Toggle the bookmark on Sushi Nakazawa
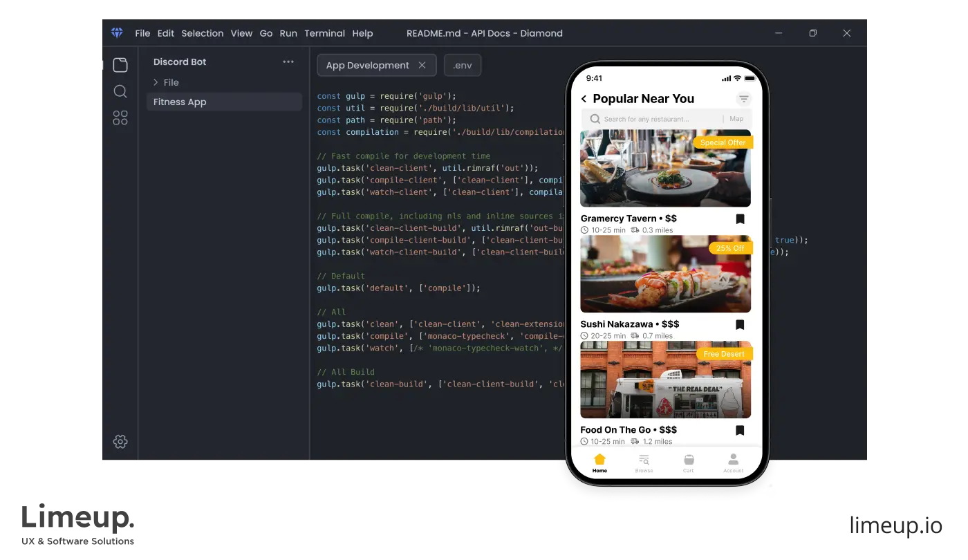968x560 pixels. [740, 324]
